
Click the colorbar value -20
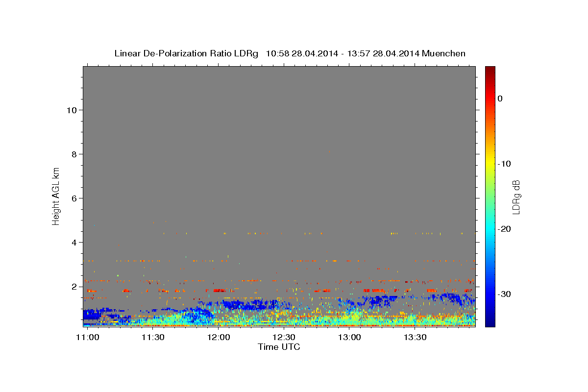coord(505,229)
